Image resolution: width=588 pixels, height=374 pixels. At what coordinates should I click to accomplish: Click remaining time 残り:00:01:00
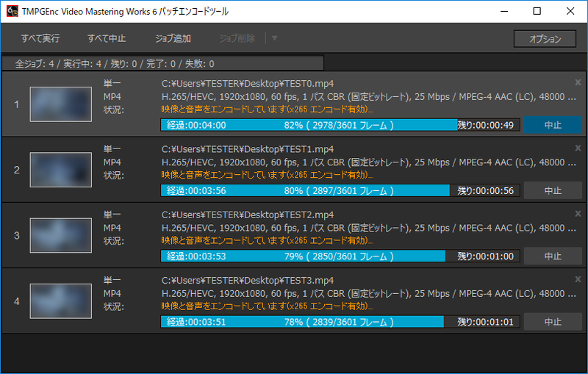pyautogui.click(x=485, y=256)
